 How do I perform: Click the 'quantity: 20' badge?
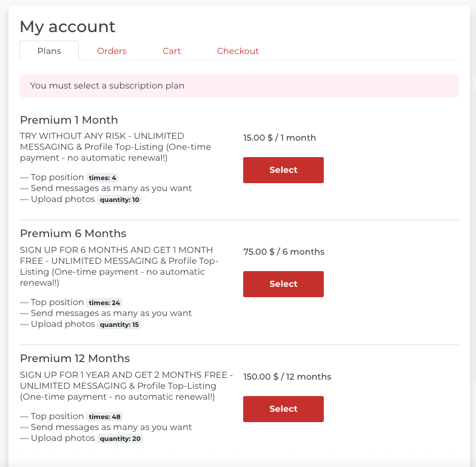(x=120, y=438)
